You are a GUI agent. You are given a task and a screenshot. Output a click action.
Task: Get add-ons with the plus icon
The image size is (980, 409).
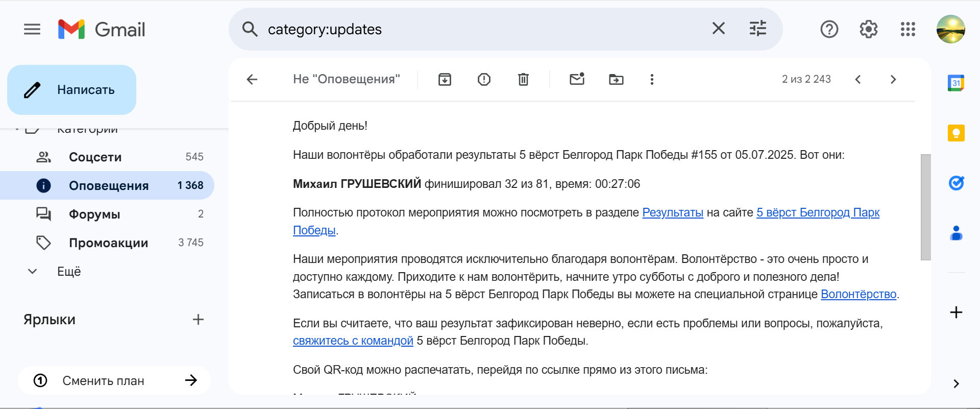[956, 312]
